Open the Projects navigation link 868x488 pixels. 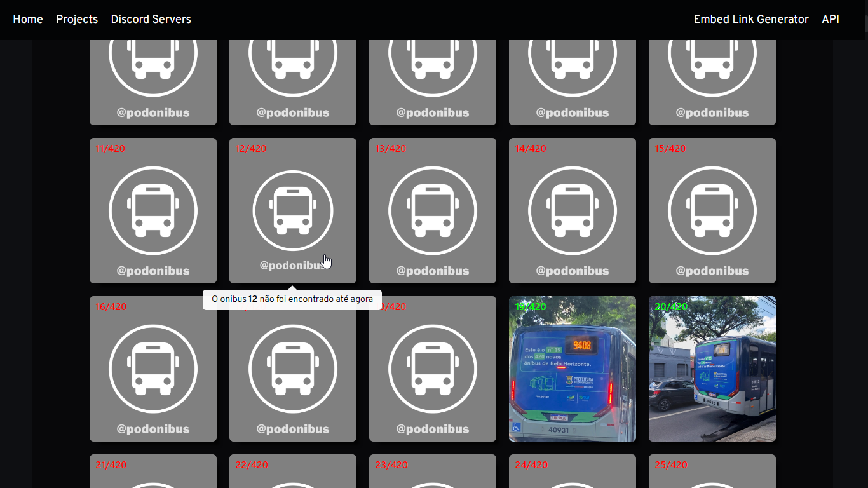77,19
